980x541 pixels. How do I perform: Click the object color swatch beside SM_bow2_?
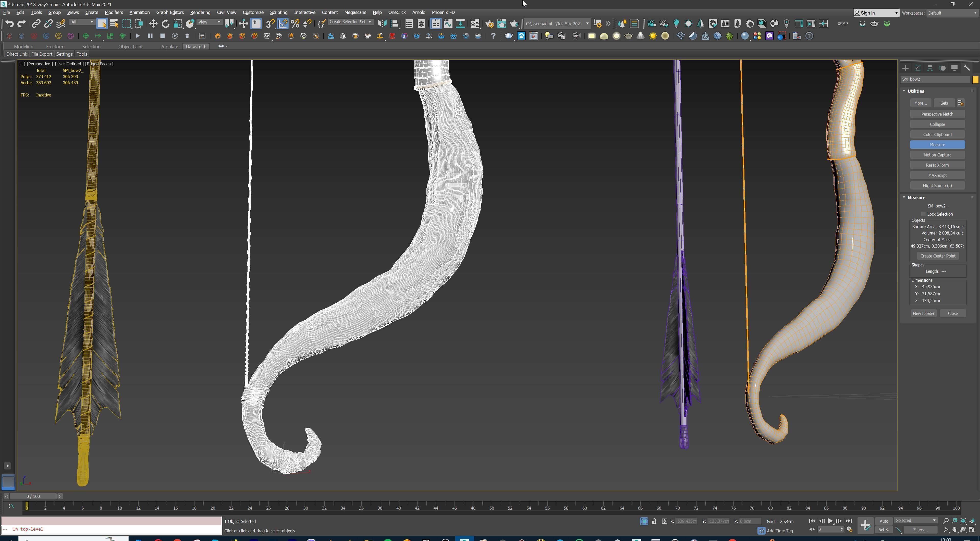(x=975, y=80)
